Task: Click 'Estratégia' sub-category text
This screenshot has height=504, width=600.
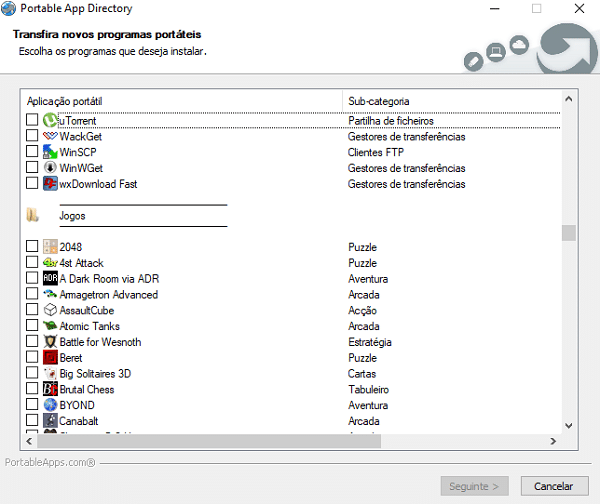Action: [x=370, y=342]
